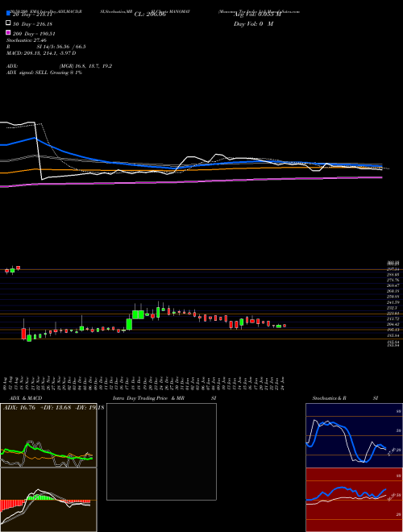The height and width of the screenshot is (532, 403).
Task: Click the MACD values line
Action: click(41, 53)
